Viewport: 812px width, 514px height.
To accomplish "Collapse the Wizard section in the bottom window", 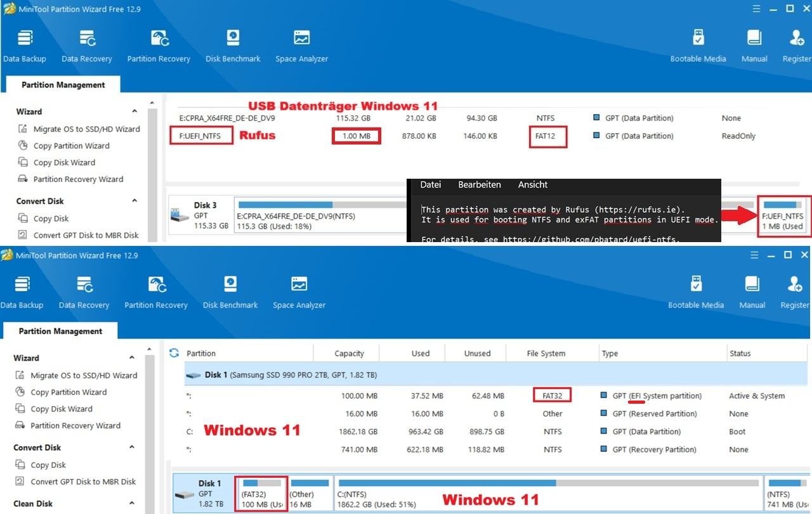I will pyautogui.click(x=132, y=358).
